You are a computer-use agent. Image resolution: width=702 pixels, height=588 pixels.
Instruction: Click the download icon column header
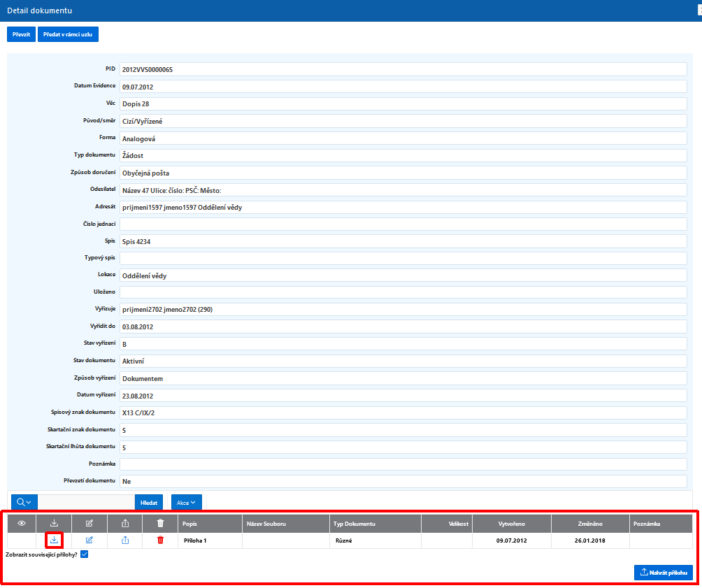[x=54, y=523]
